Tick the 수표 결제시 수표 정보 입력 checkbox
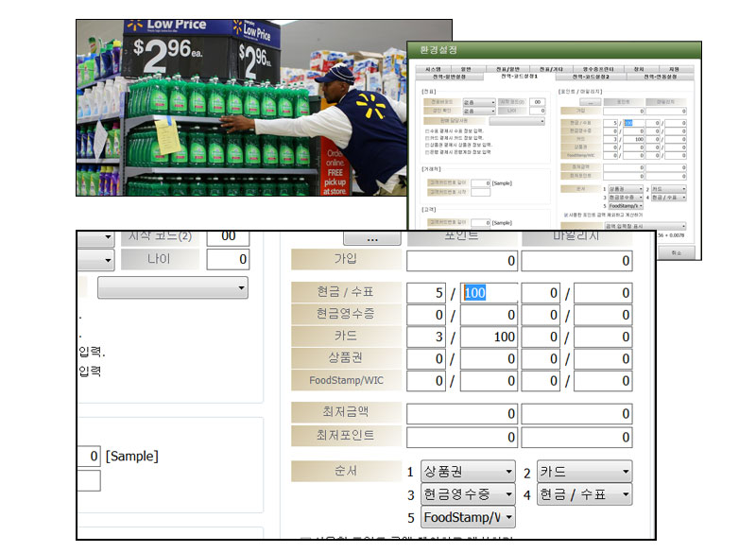 tap(427, 130)
